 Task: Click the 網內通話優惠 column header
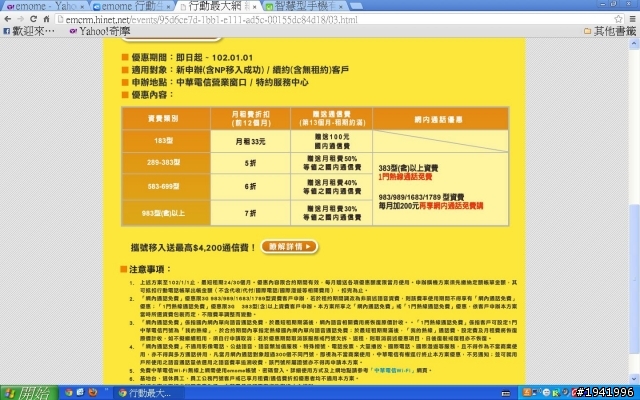[440, 119]
